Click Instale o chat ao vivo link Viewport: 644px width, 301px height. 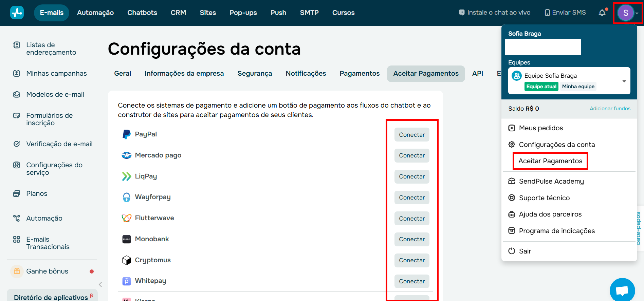pos(494,13)
